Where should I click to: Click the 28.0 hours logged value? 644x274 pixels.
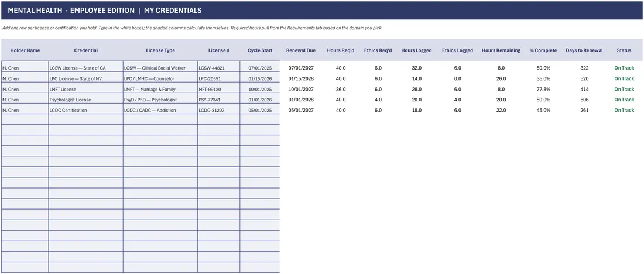pos(416,89)
